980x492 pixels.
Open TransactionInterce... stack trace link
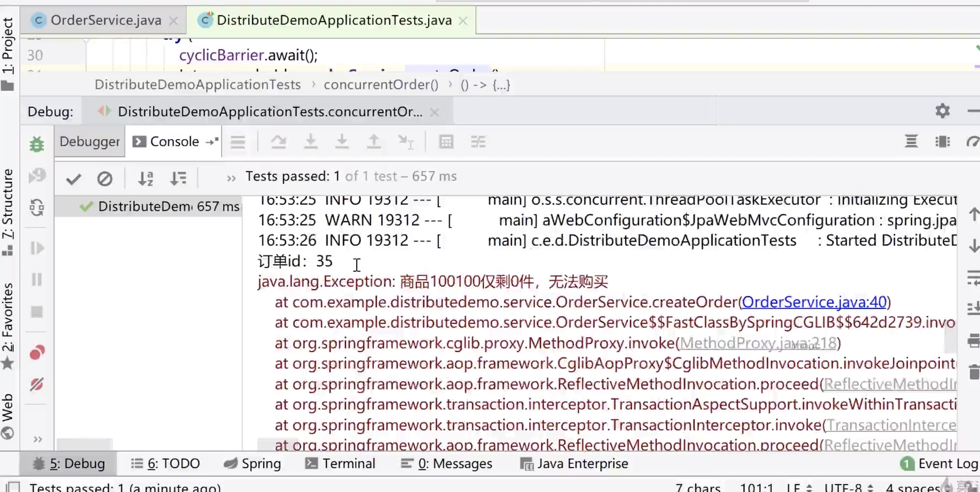coord(891,425)
